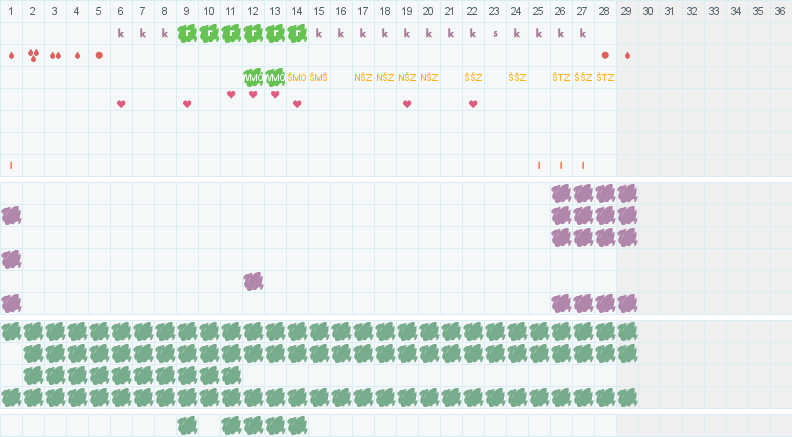The width and height of the screenshot is (792, 437).
Task: Click the triple blood drop on day 2
Action: tap(33, 55)
